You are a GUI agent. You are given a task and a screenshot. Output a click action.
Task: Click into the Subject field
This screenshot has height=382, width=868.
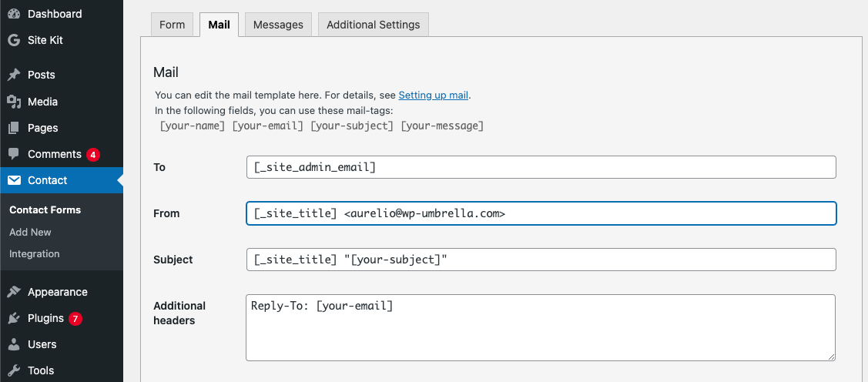[x=541, y=259]
